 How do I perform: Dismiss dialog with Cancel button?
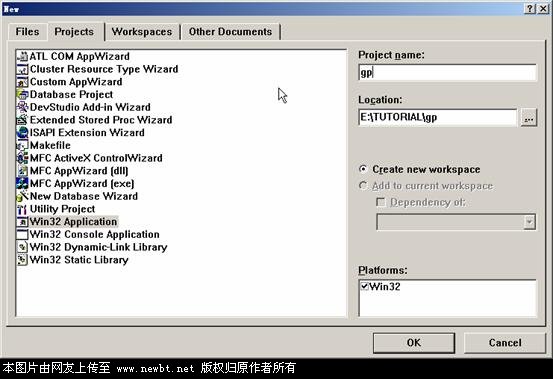click(505, 343)
